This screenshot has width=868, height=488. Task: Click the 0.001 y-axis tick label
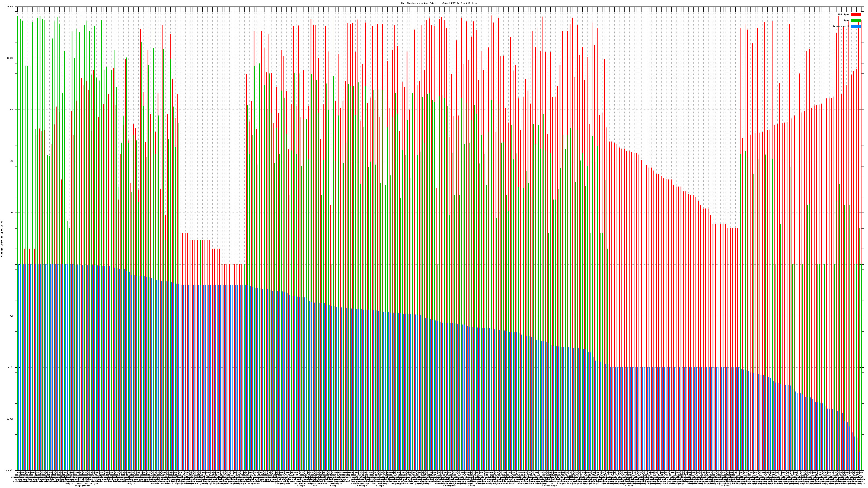tap(10, 419)
